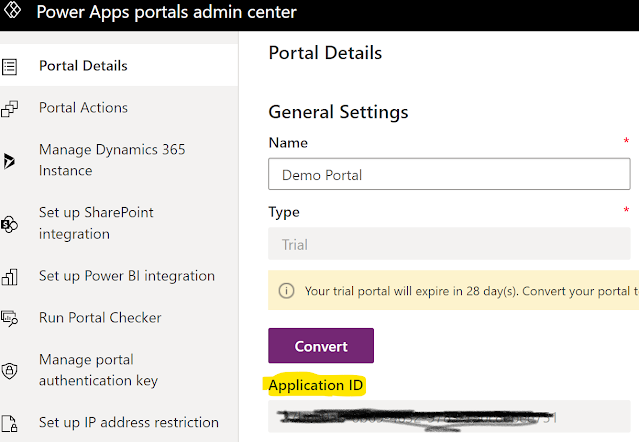Select Run Portal Checker option

(x=100, y=318)
